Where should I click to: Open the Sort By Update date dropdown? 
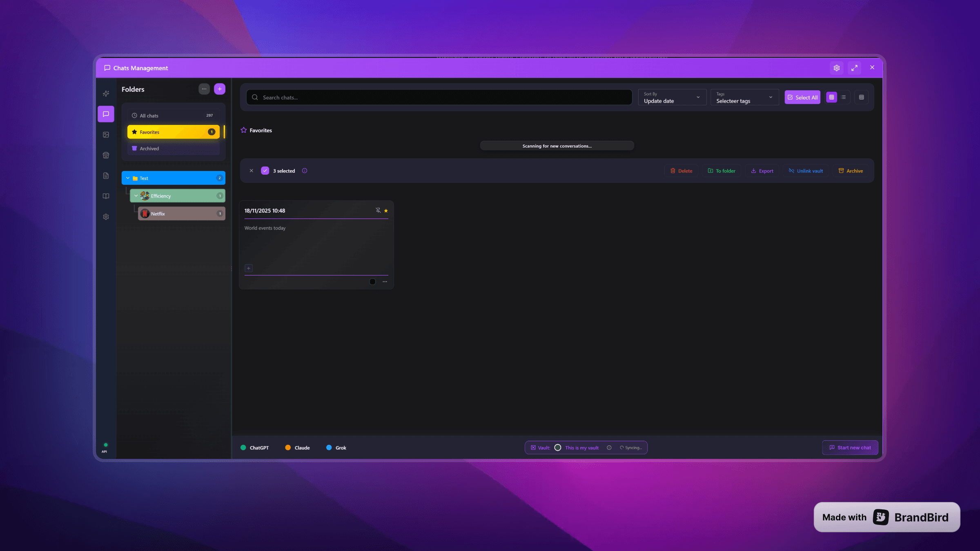pyautogui.click(x=672, y=97)
